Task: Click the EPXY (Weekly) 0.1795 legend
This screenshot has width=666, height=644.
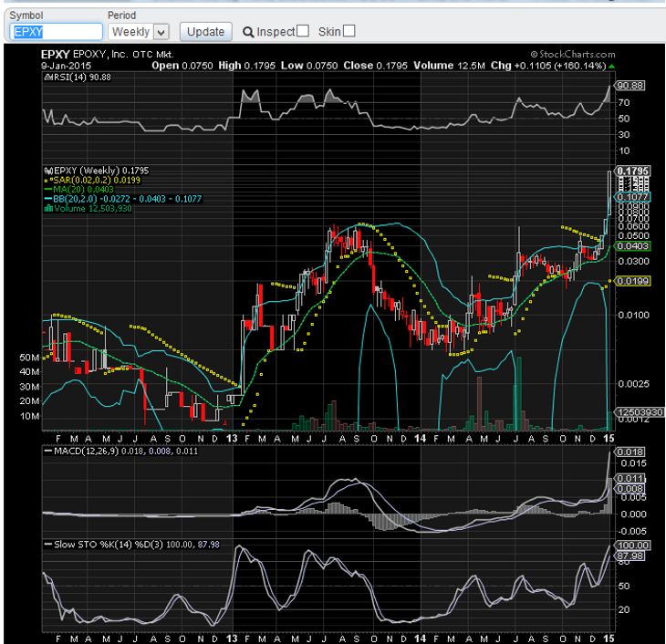Action: [x=97, y=171]
